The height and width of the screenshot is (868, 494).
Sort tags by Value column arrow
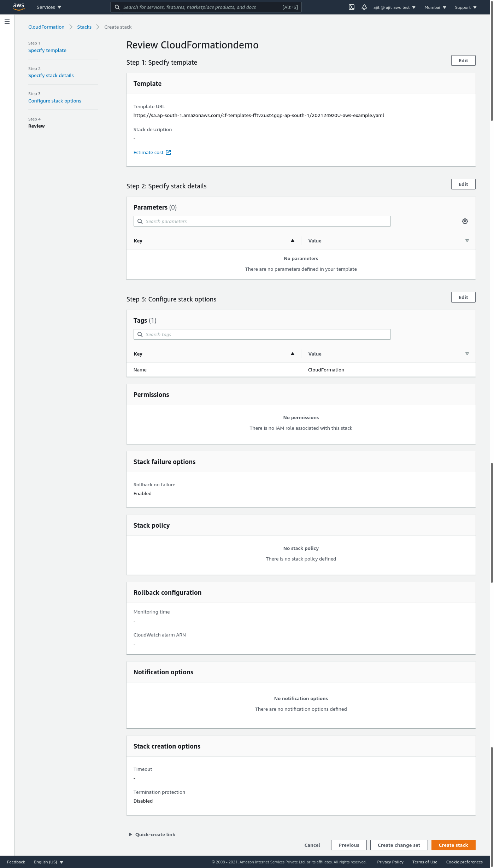coord(467,354)
